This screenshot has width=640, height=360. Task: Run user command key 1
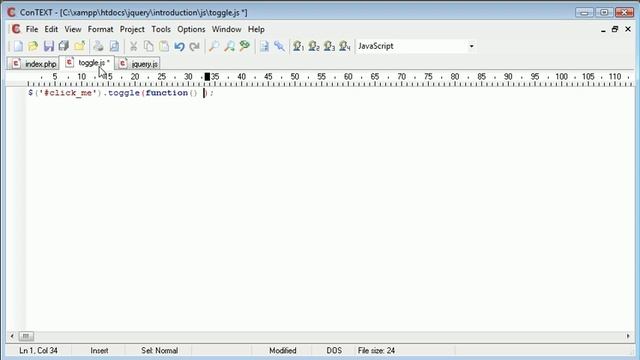coord(298,46)
